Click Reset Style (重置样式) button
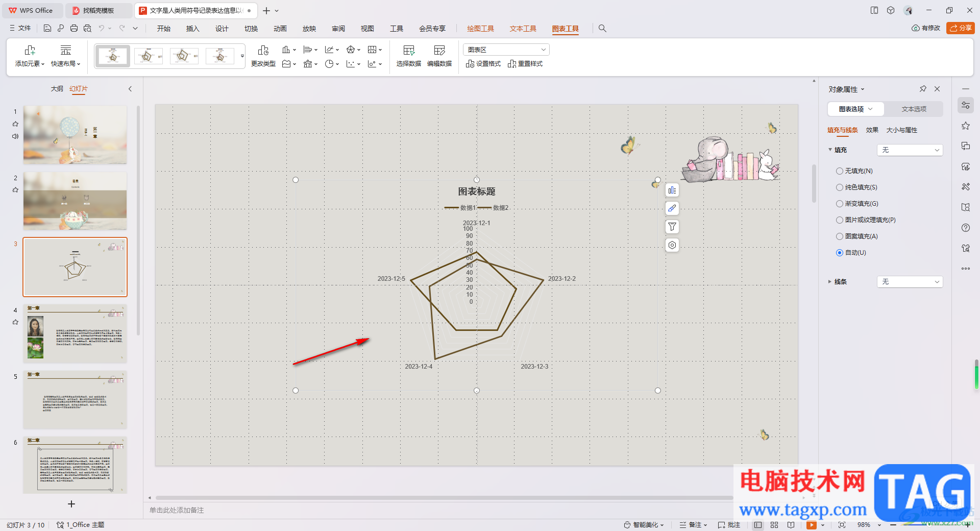This screenshot has width=980, height=531. click(x=525, y=64)
